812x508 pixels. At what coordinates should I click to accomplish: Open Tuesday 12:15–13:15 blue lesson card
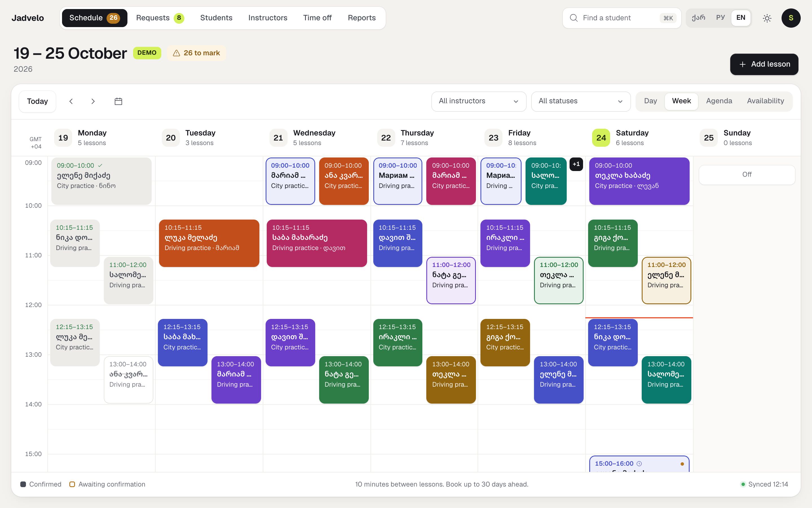[182, 343]
